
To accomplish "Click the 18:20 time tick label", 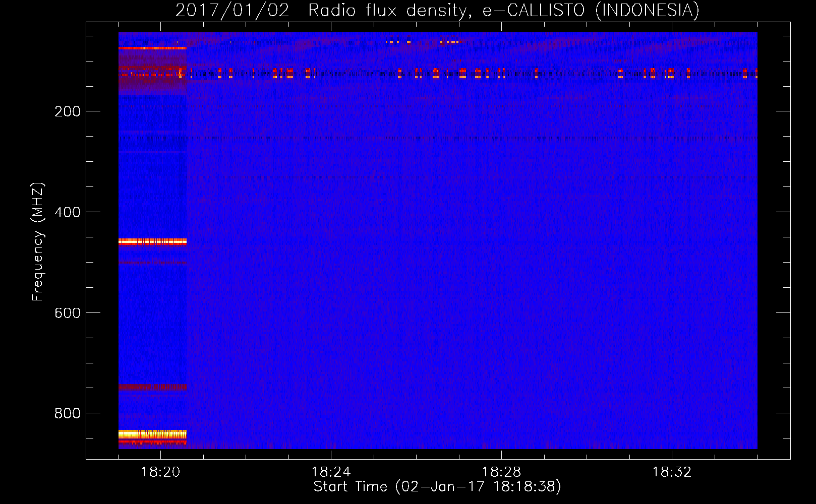I will 160,472.
